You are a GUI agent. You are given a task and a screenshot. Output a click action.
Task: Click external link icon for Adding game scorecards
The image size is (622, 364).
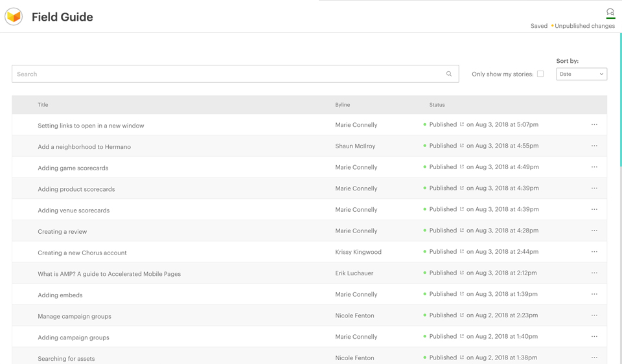coord(462,167)
